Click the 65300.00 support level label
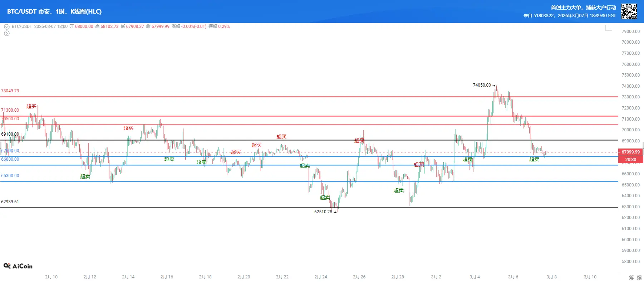Image resolution: width=644 pixels, height=282 pixels. click(x=10, y=176)
